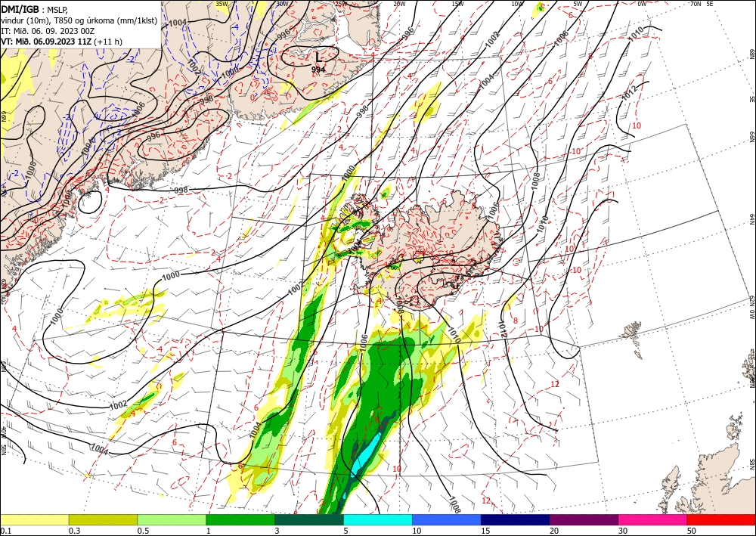Click the purple 20–30 mm legend swatch
The image size is (756, 536).
click(584, 519)
